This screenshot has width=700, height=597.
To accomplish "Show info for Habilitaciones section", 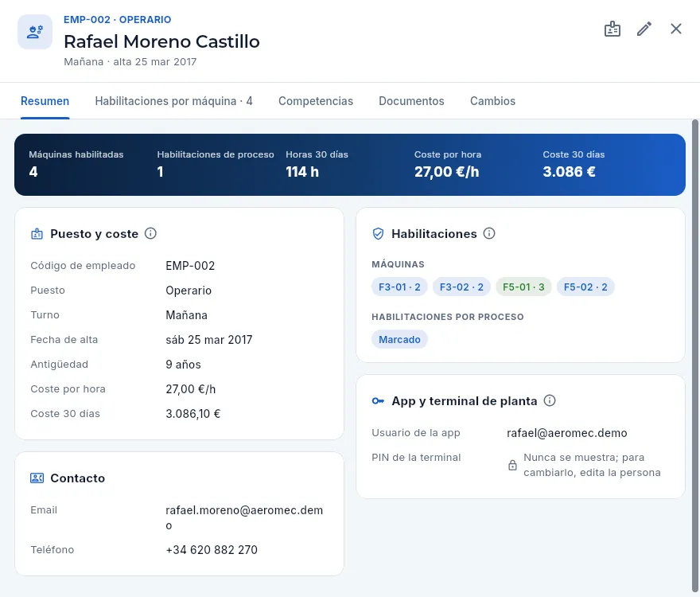I will [x=489, y=234].
